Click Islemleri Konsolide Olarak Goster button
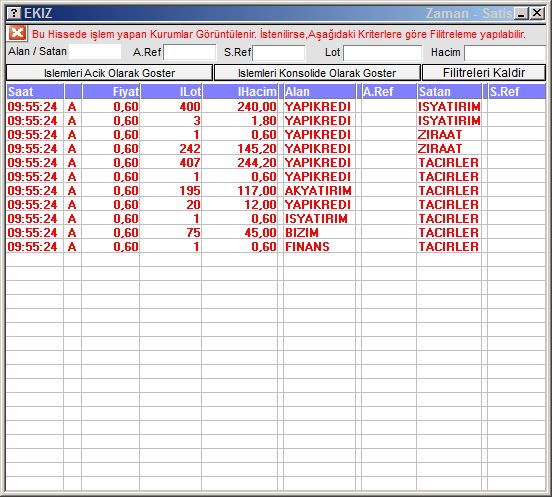Image resolution: width=552 pixels, height=497 pixels. tap(317, 73)
